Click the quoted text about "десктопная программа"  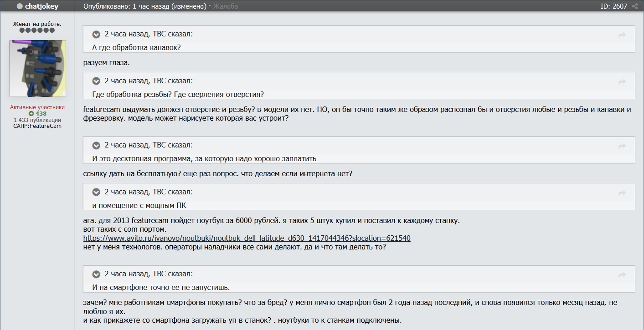(x=204, y=158)
